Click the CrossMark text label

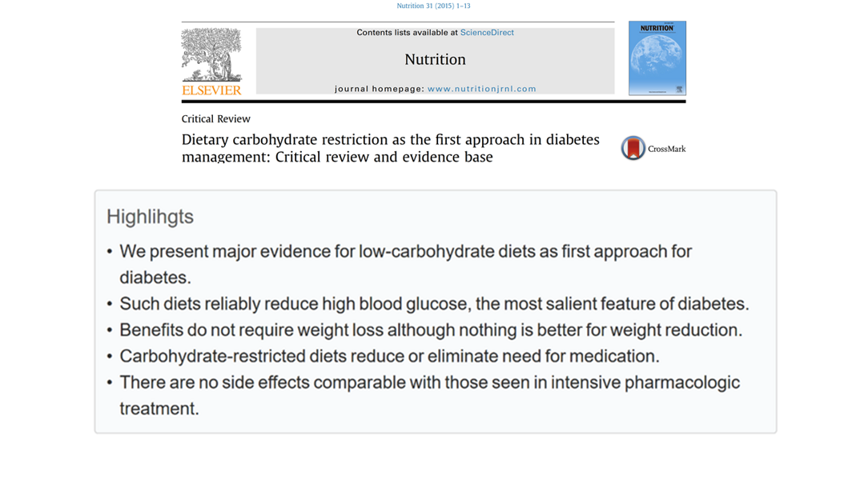coord(666,149)
